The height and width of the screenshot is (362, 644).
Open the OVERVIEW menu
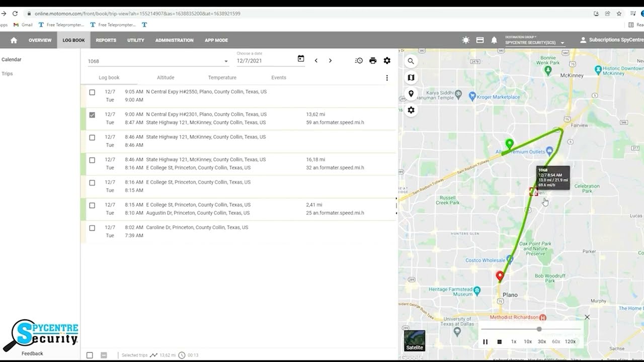click(x=40, y=40)
